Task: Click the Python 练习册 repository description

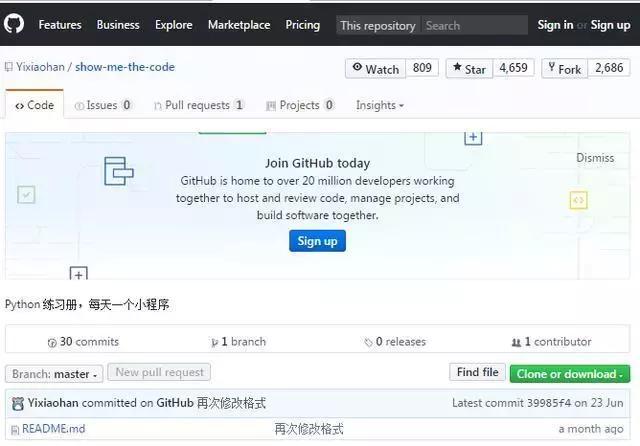Action: tap(87, 304)
